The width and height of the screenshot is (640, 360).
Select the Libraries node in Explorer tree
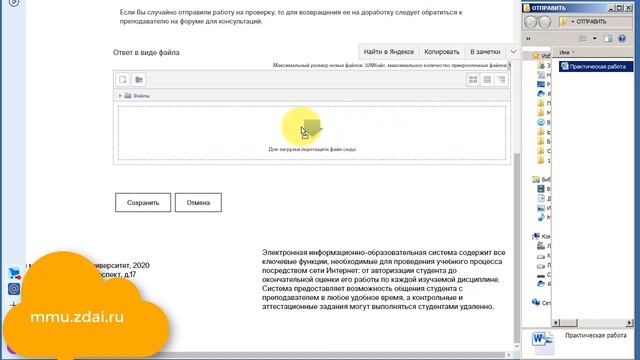pyautogui.click(x=541, y=179)
